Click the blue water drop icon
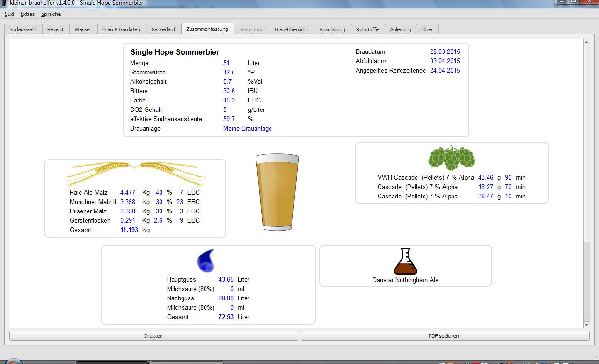 point(206,261)
